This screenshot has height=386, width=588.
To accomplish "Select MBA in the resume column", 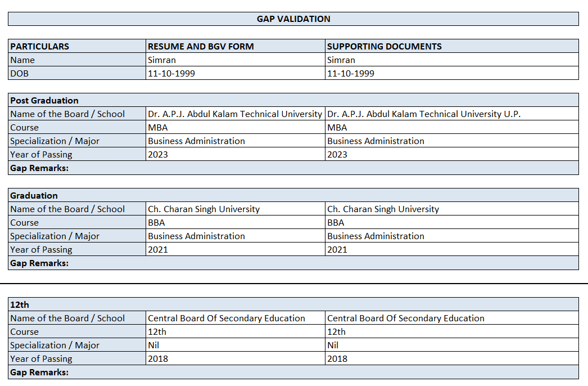I will (x=235, y=127).
